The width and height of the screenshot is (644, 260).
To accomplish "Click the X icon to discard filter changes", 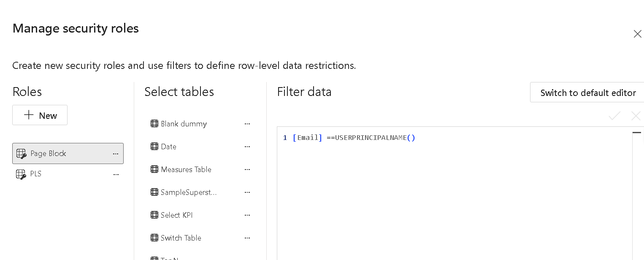I will (636, 116).
